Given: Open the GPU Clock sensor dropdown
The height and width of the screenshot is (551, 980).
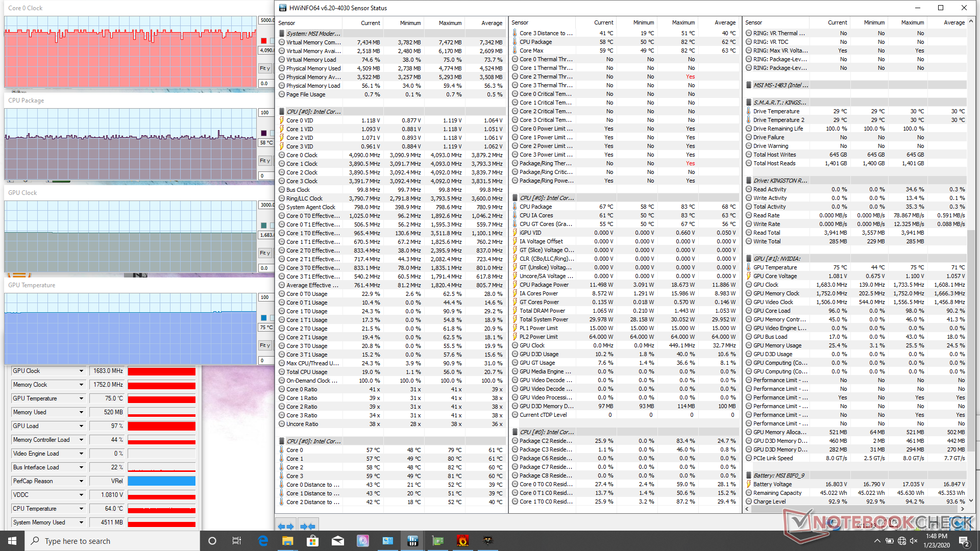Looking at the screenshot, I should coord(81,371).
